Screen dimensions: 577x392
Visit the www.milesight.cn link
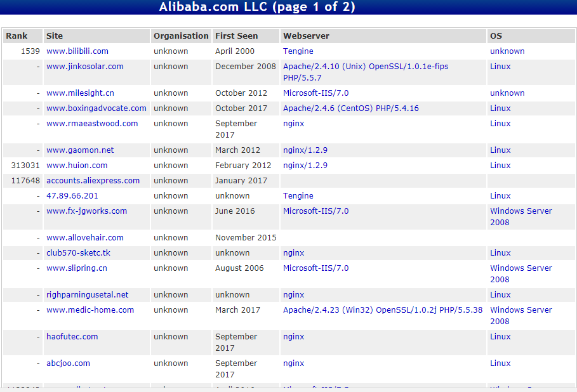tap(80, 93)
